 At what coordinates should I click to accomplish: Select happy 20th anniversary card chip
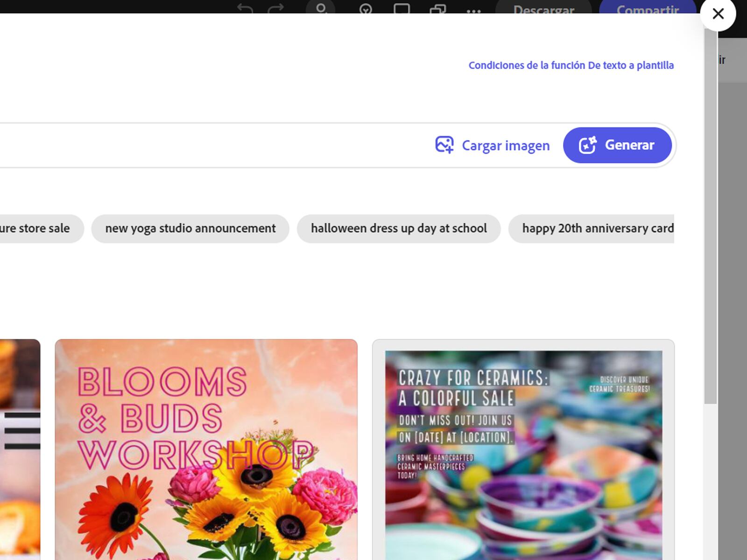pyautogui.click(x=593, y=228)
